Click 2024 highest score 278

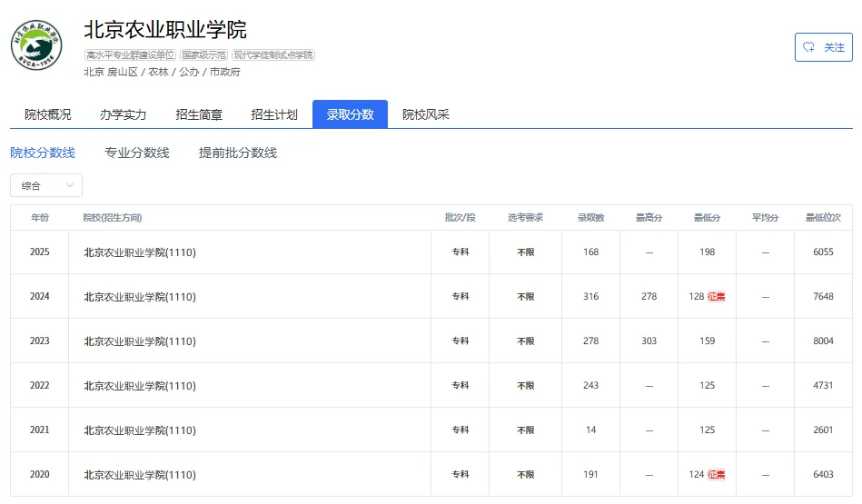click(x=649, y=296)
